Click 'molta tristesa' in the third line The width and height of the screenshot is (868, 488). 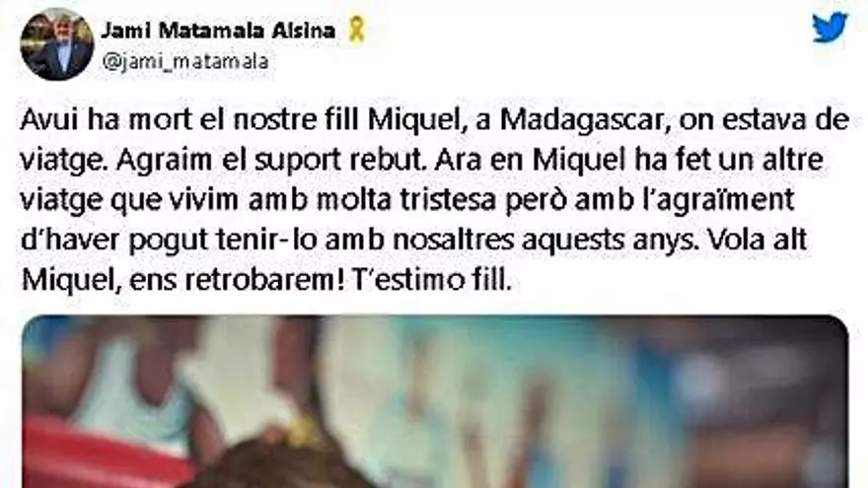click(x=406, y=200)
